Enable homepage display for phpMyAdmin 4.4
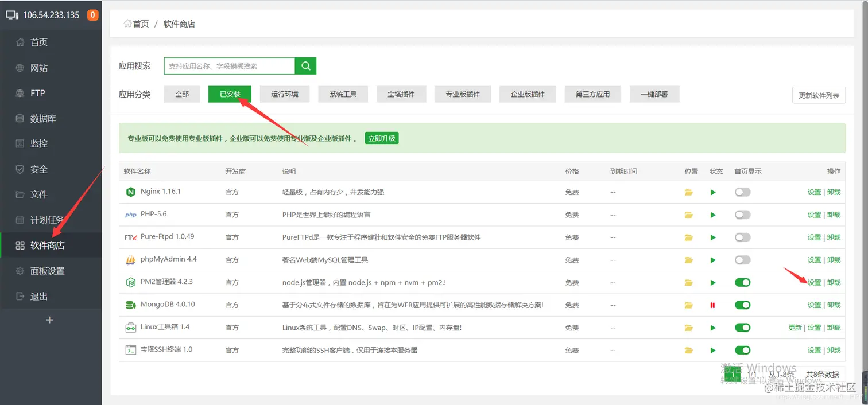The image size is (868, 405). 743,260
